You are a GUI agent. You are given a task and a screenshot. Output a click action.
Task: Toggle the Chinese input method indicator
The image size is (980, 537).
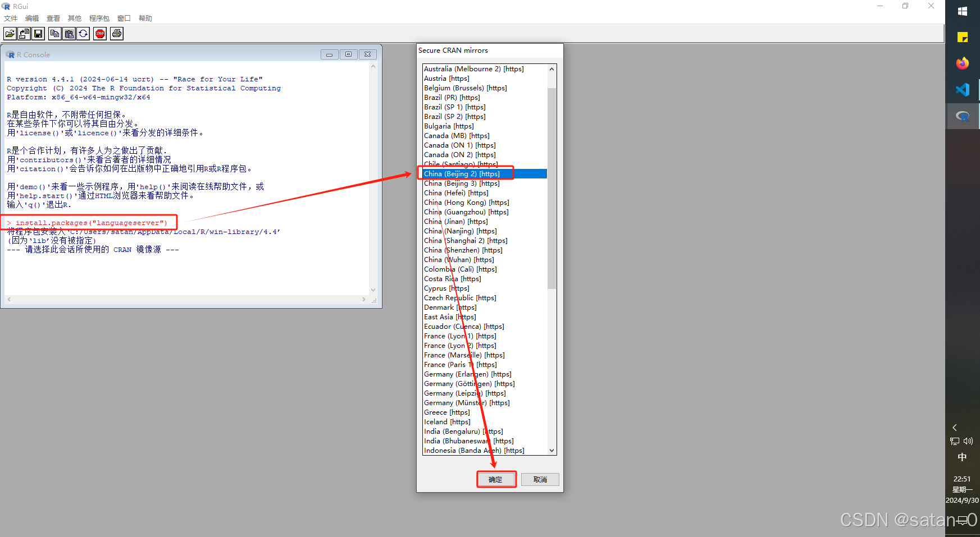tap(962, 457)
